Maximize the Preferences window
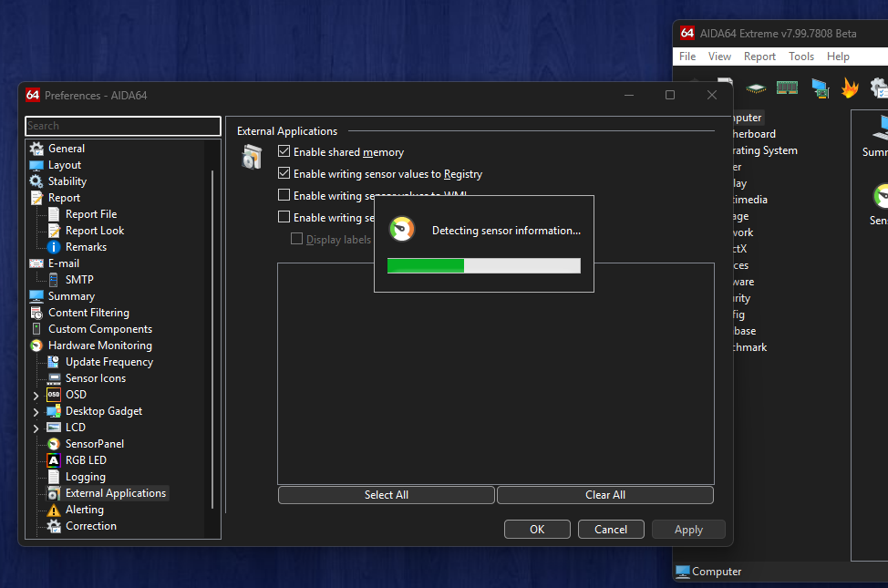Viewport: 888px width, 588px height. click(x=670, y=95)
